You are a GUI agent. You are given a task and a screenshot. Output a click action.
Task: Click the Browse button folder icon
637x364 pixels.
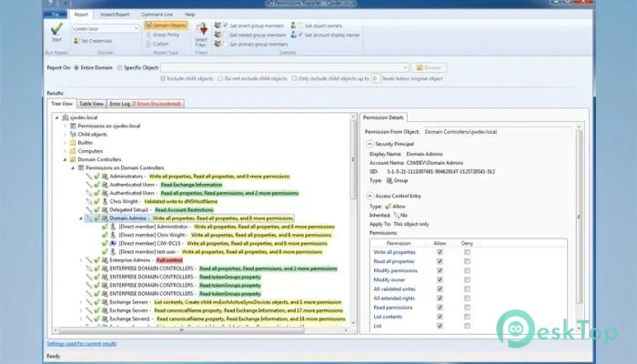[420, 67]
